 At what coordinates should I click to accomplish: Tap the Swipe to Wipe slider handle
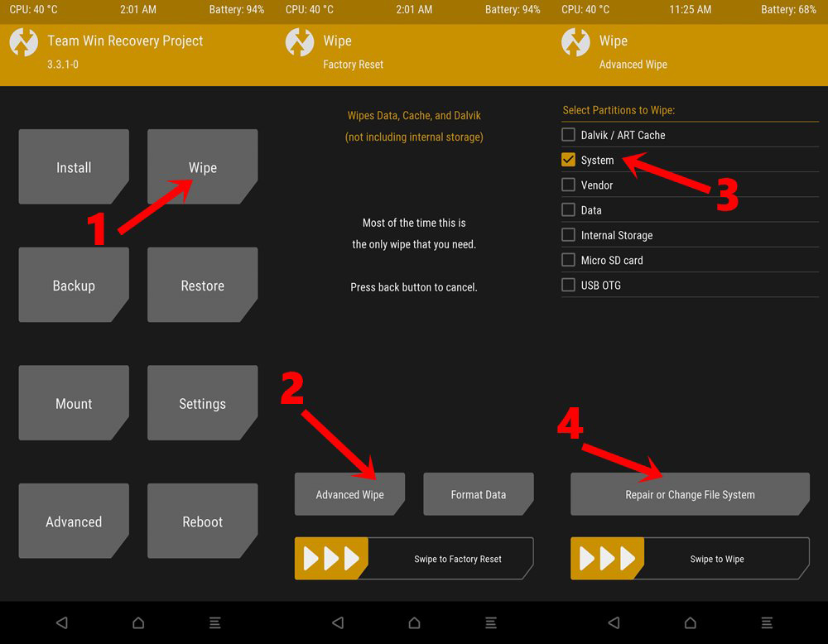pos(607,559)
